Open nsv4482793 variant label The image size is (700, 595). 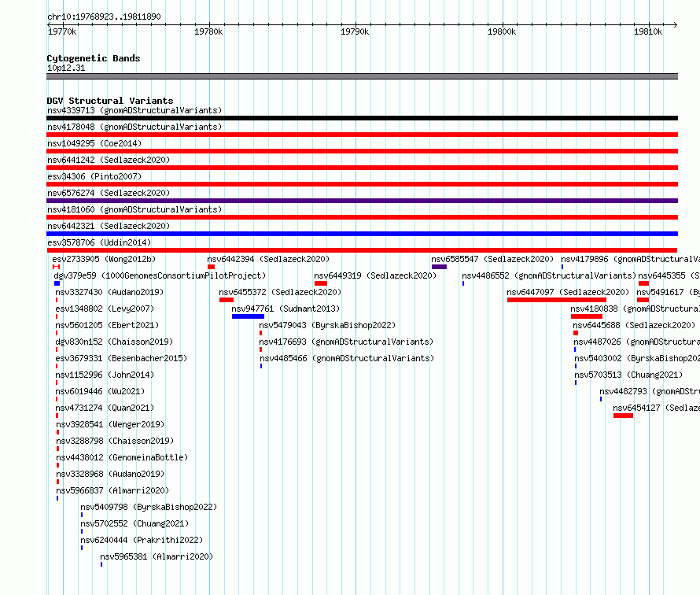(x=650, y=391)
